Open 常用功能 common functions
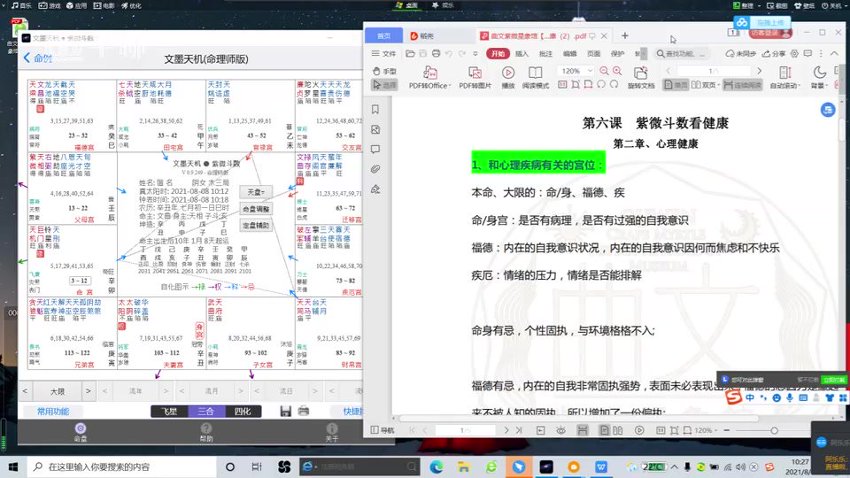The height and width of the screenshot is (478, 850). pos(53,411)
